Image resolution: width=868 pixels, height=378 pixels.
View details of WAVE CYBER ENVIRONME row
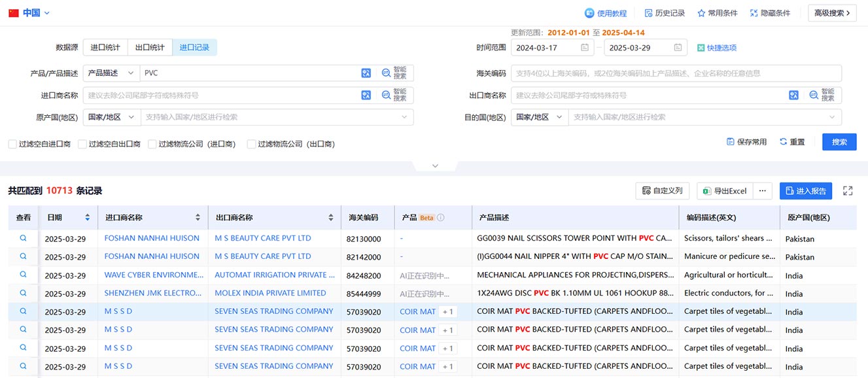pyautogui.click(x=23, y=275)
